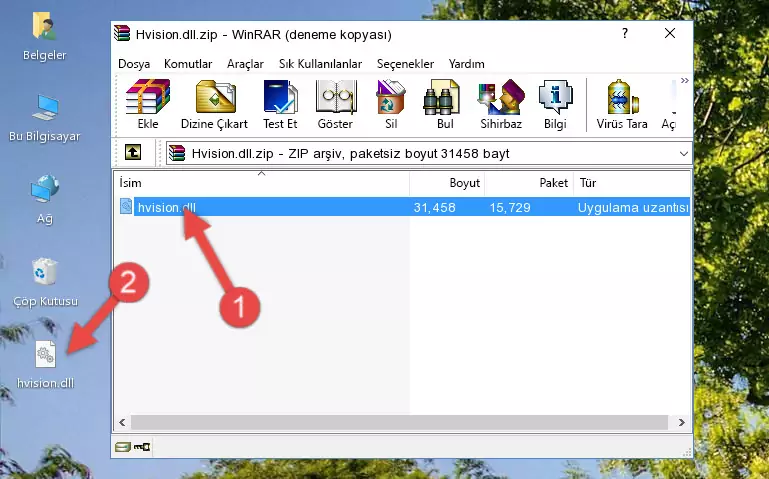Viewport: 769px width, 479px height.
Task: Launch the Sihirbaz wizard
Action: [x=501, y=104]
